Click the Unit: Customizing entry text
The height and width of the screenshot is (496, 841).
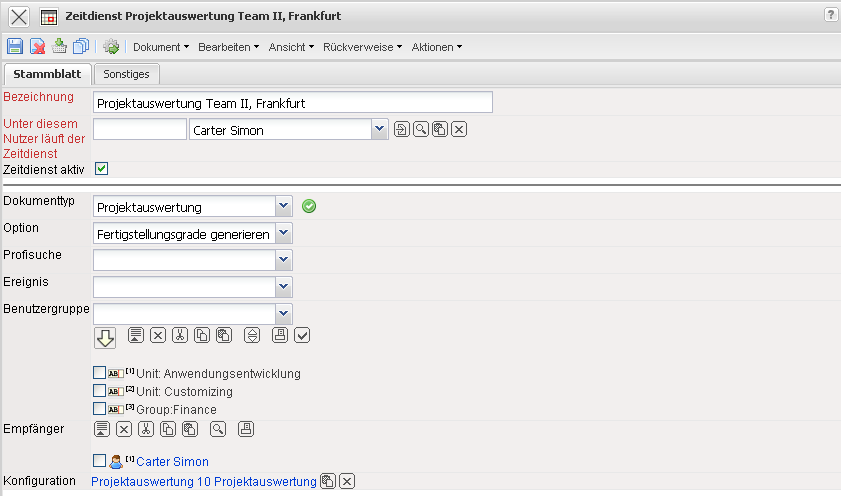click(185, 392)
